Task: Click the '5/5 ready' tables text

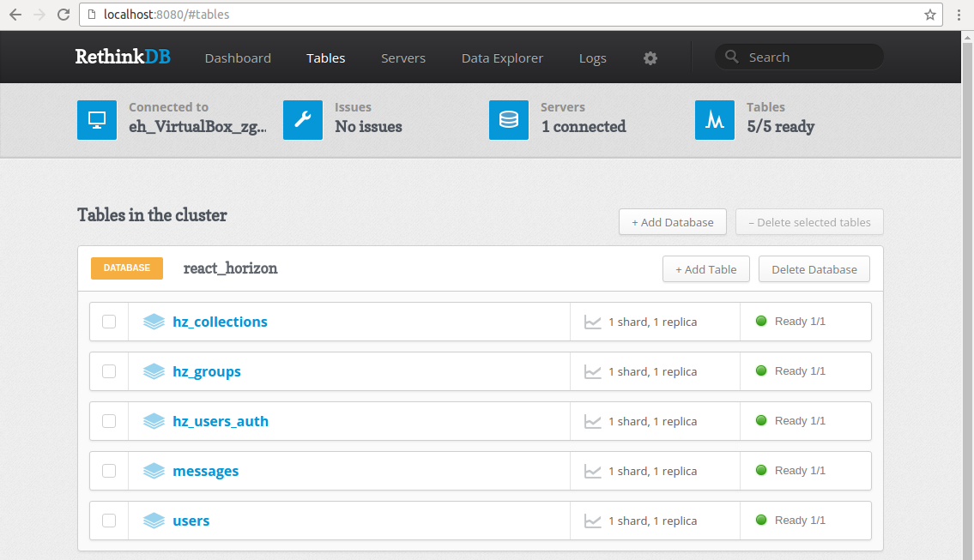Action: 780,127
